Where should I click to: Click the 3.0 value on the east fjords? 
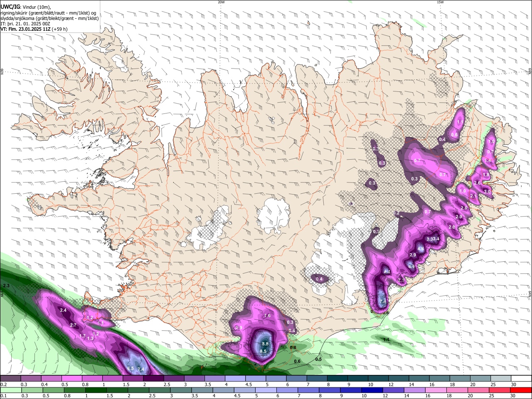pyautogui.click(x=488, y=192)
